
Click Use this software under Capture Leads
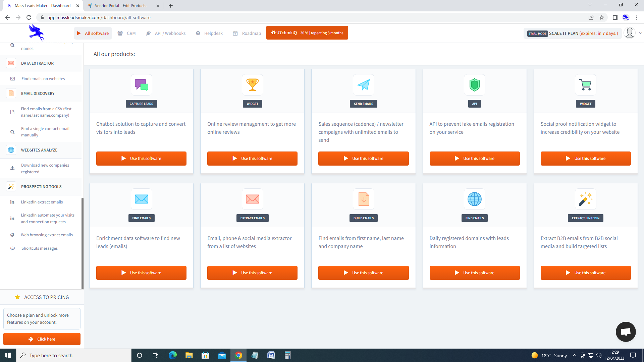point(141,158)
